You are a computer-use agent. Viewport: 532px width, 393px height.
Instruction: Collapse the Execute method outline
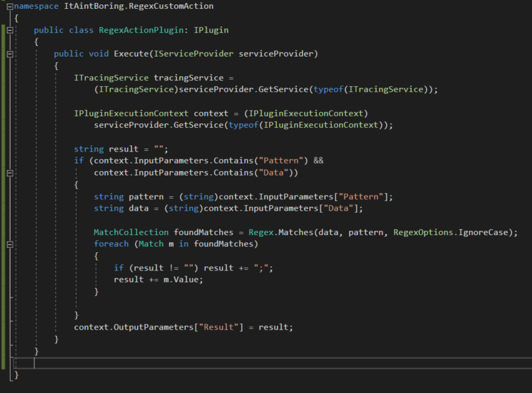coord(10,54)
